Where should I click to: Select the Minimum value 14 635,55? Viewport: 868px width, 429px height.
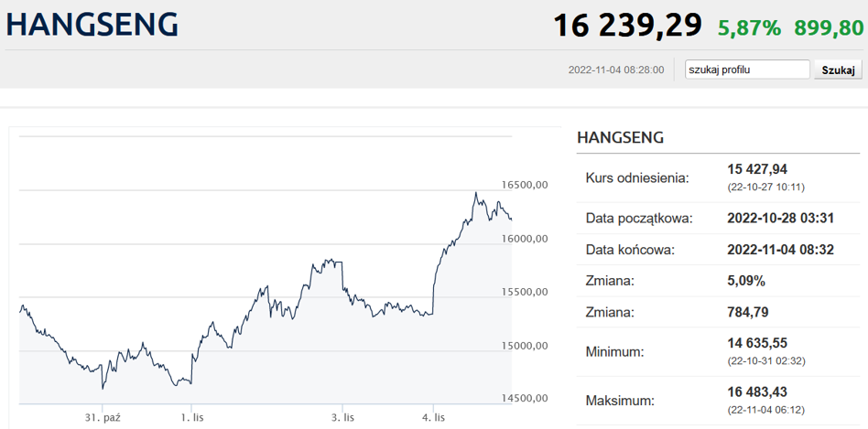pyautogui.click(x=757, y=344)
